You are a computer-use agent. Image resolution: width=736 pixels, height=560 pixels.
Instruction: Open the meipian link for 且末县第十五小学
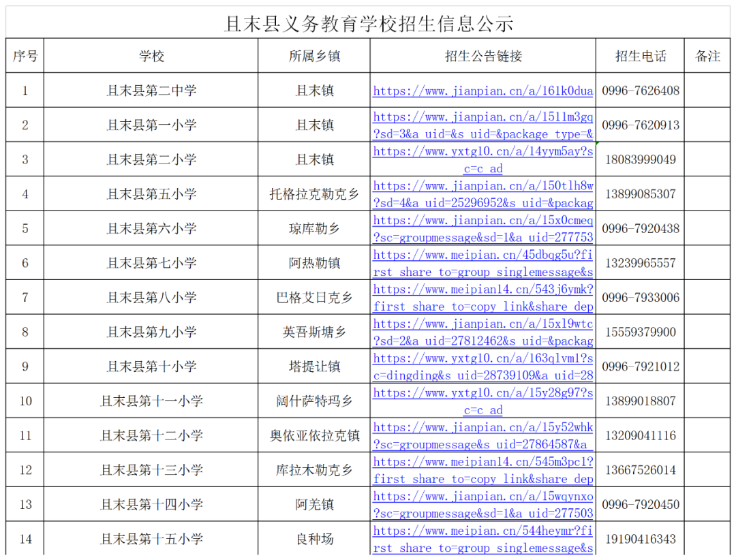tap(482, 531)
